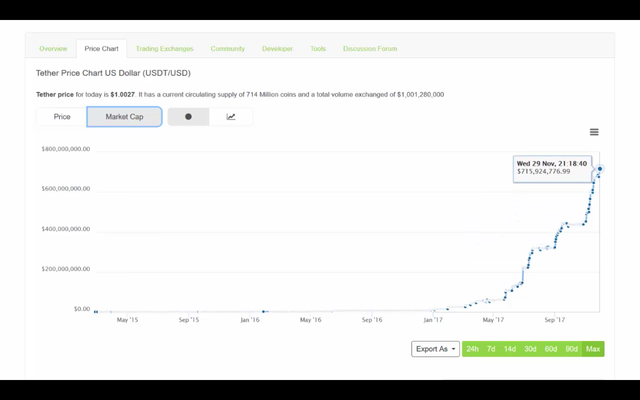Click the Tether Price Chart US Dollar heading
Screen dimensions: 640x400
(x=113, y=73)
